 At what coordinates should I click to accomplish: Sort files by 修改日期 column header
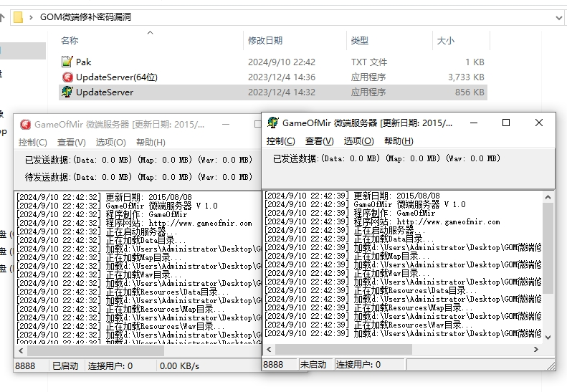point(265,41)
